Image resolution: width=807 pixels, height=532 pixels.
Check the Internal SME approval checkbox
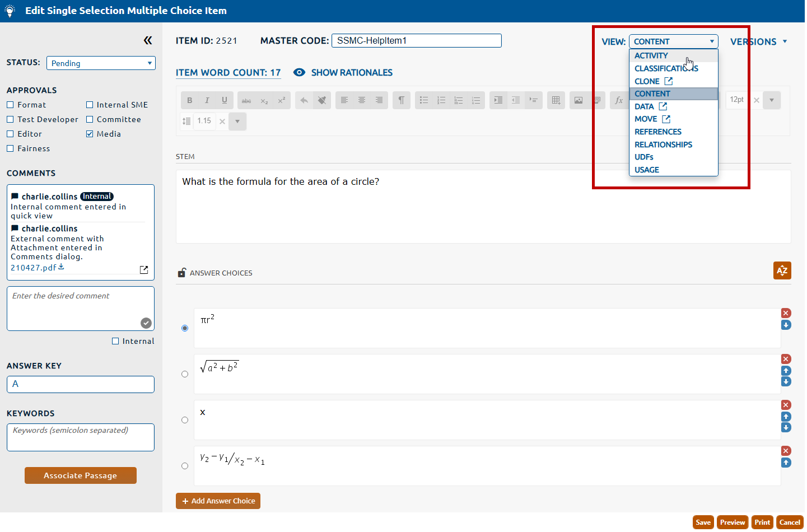(x=90, y=105)
